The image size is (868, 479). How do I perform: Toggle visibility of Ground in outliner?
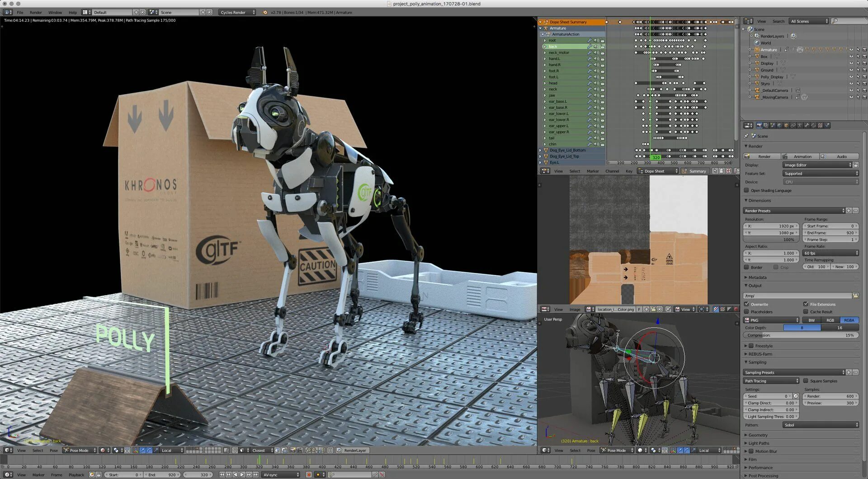coord(851,70)
